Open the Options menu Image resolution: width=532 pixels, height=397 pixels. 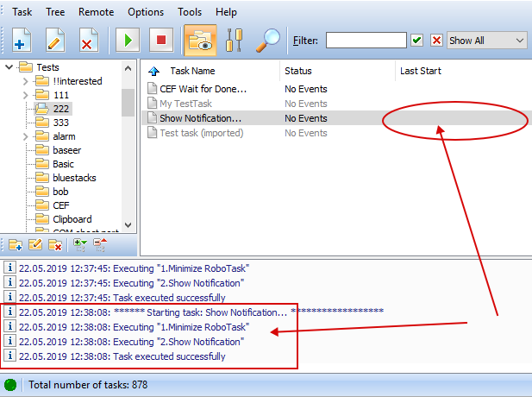(146, 12)
